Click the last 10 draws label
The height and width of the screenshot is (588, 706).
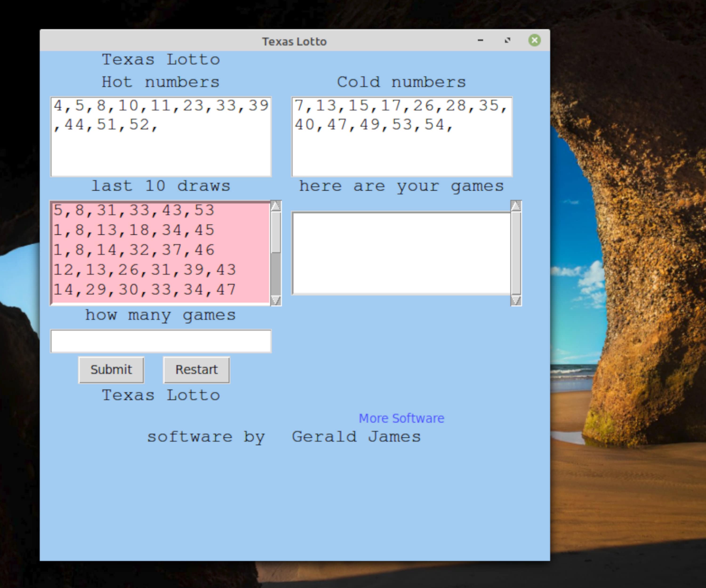pos(161,186)
